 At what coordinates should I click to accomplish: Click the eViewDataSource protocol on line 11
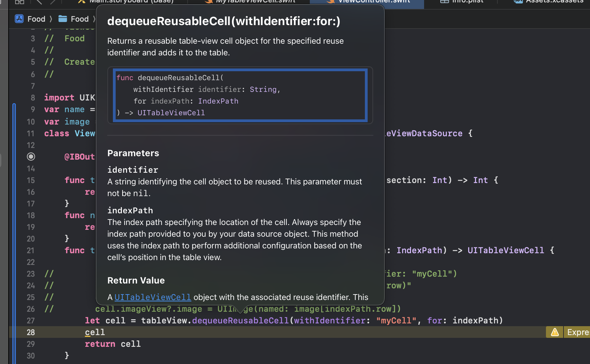pos(424,133)
